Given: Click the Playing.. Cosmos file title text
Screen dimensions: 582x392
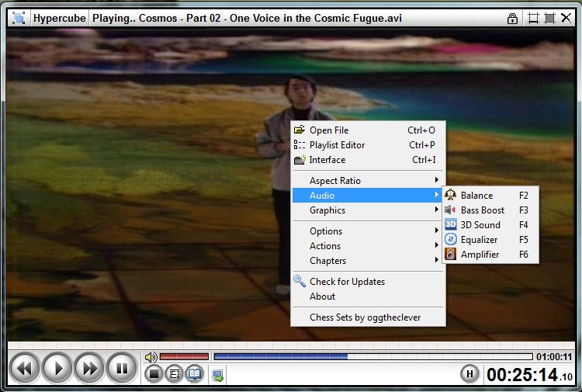Looking at the screenshot, I should tap(247, 18).
